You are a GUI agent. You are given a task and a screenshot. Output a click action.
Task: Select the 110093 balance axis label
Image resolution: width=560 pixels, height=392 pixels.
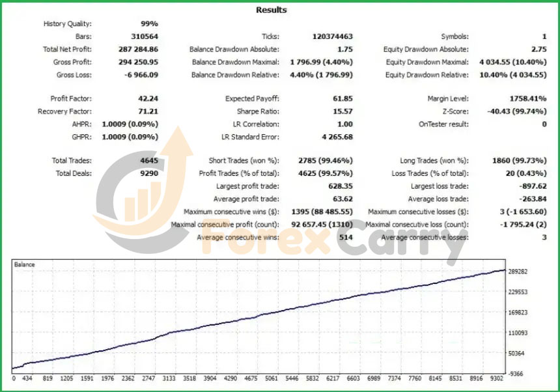[x=518, y=333]
